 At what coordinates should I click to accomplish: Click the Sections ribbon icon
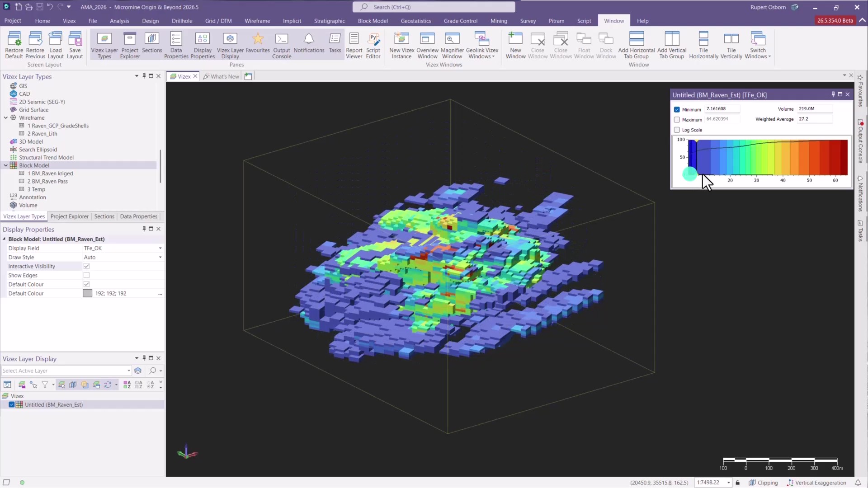tap(152, 43)
